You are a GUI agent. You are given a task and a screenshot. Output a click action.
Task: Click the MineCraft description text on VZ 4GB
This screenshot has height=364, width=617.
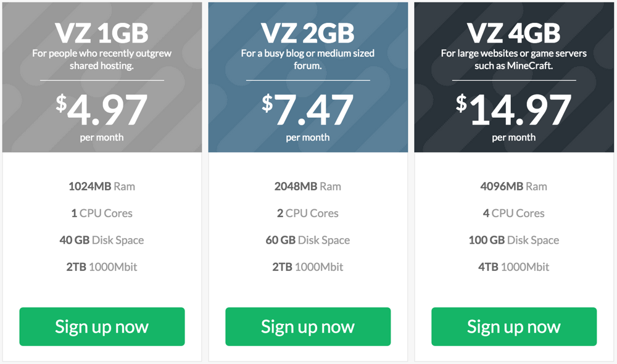click(x=513, y=58)
